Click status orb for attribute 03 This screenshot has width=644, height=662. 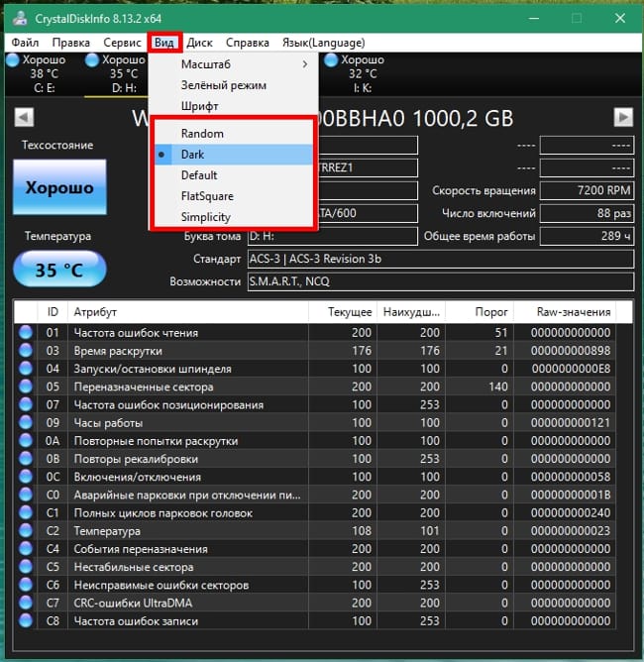pyautogui.click(x=26, y=351)
